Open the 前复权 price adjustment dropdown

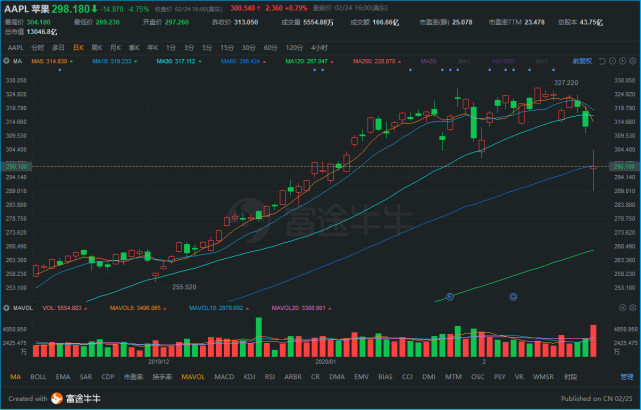(582, 61)
